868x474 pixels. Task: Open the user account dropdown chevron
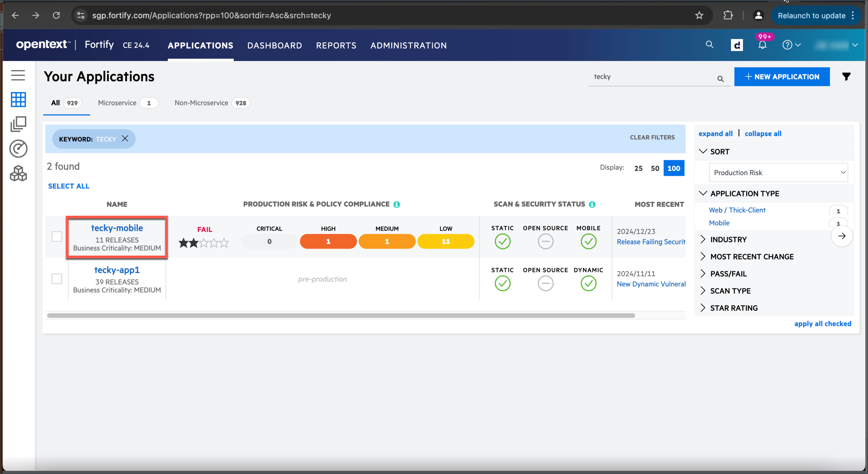(855, 45)
